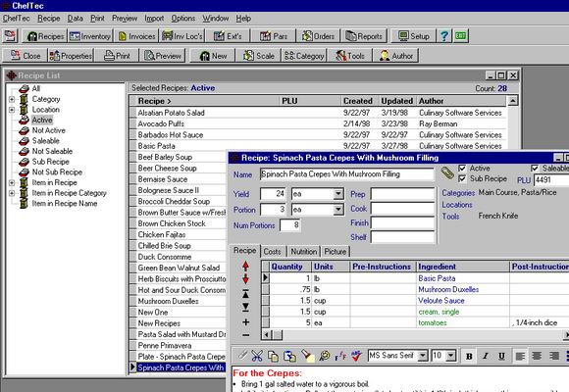The height and width of the screenshot is (392, 569).
Task: Click the Author toolbar button
Action: coord(396,56)
